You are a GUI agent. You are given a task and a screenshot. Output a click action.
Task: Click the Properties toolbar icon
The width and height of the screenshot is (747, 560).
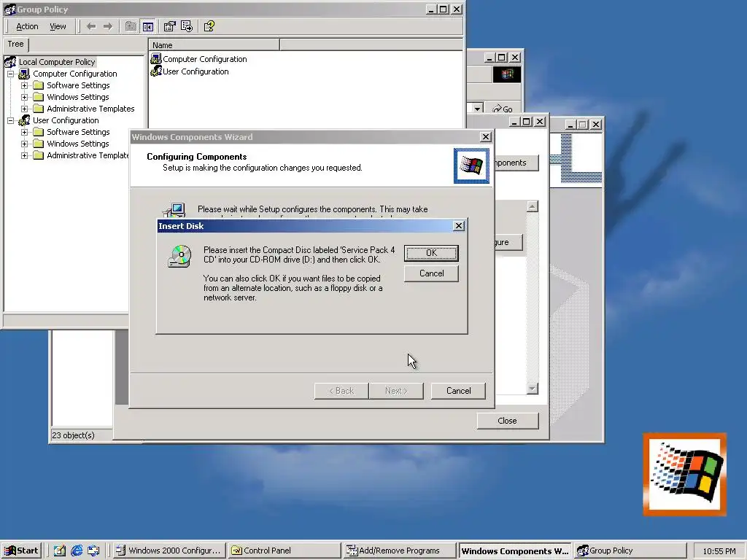169,26
